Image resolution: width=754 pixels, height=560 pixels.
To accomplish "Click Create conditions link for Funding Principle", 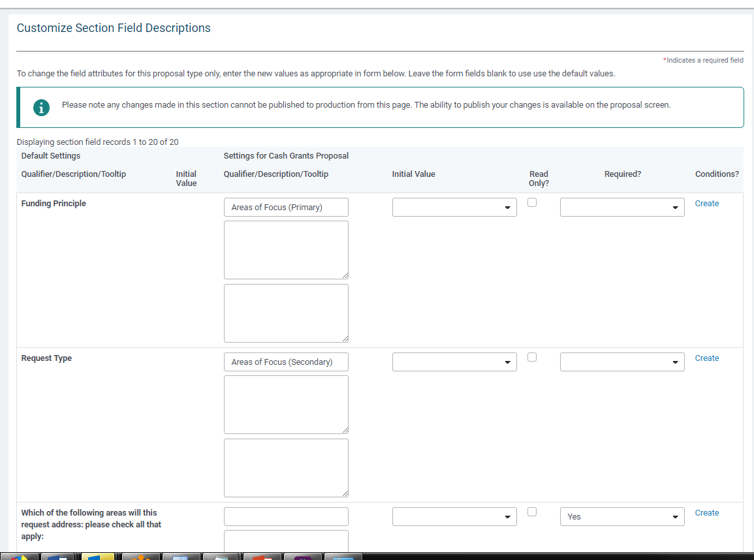I will [x=707, y=204].
